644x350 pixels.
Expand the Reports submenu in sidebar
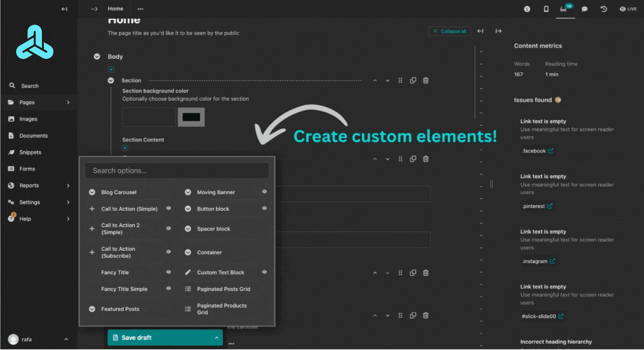[68, 185]
